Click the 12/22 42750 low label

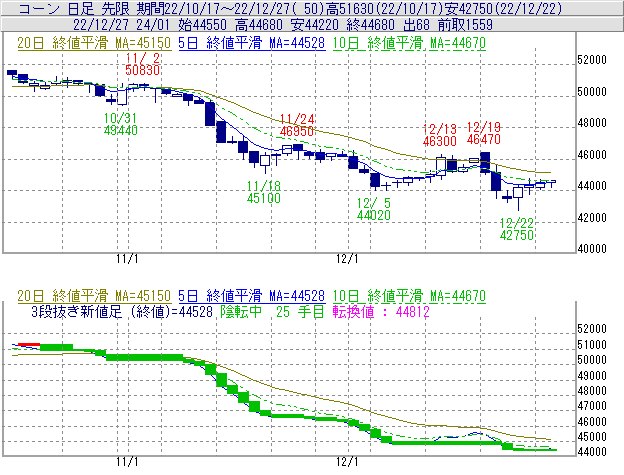click(517, 229)
